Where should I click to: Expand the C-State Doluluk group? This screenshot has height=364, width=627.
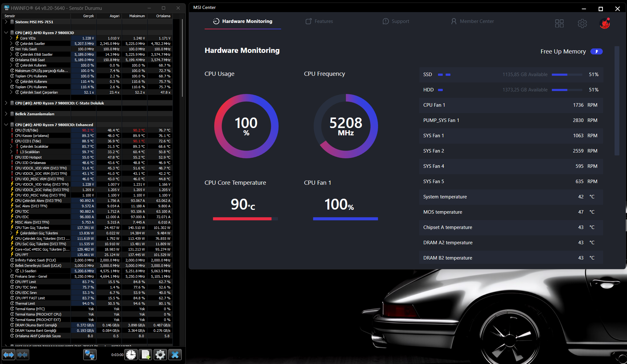(x=6, y=103)
